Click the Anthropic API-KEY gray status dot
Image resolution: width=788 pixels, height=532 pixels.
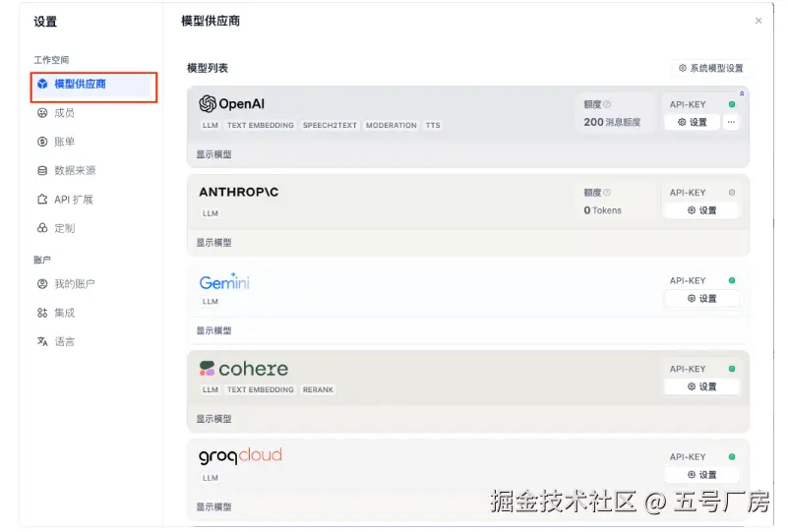point(732,193)
